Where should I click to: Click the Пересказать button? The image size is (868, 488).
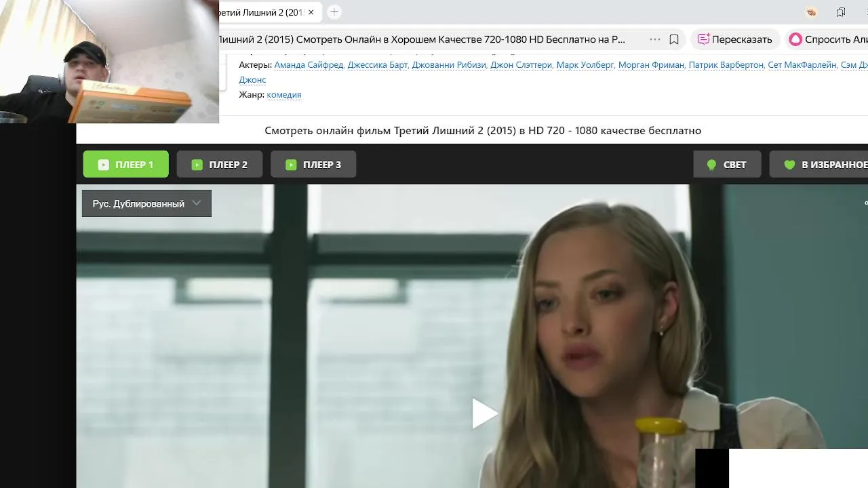click(735, 39)
